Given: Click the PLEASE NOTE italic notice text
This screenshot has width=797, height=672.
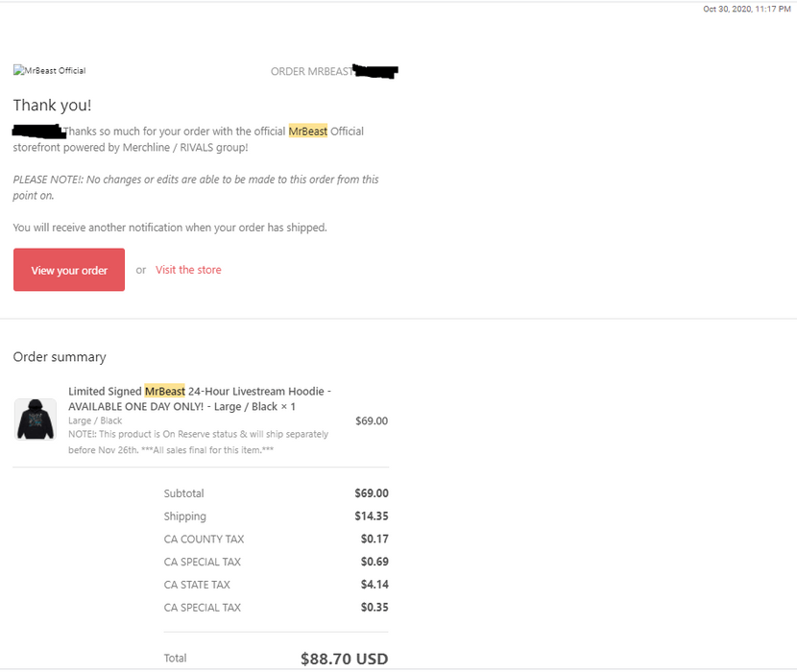Looking at the screenshot, I should 196,187.
